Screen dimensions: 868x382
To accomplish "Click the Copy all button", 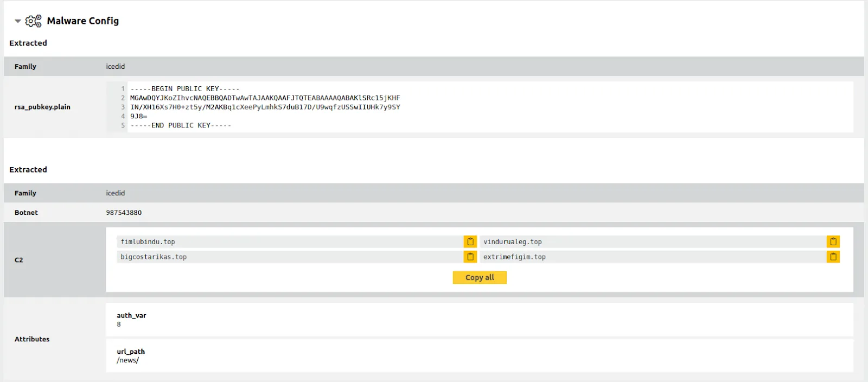I will (480, 277).
